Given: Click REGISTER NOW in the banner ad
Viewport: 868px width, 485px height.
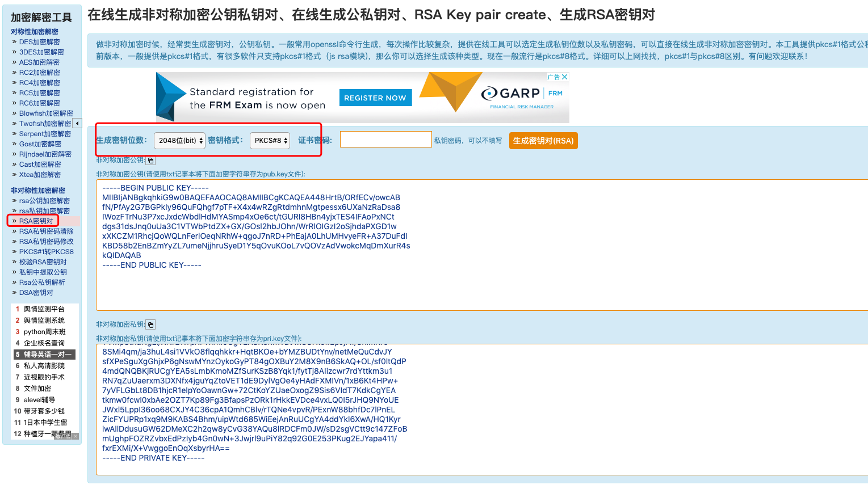Looking at the screenshot, I should (375, 98).
